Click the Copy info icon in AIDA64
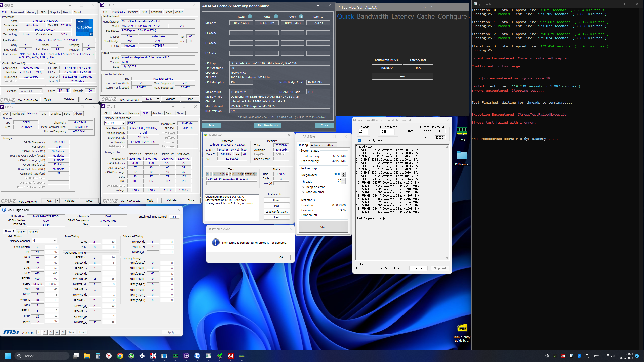The image size is (644, 362). [301, 16]
